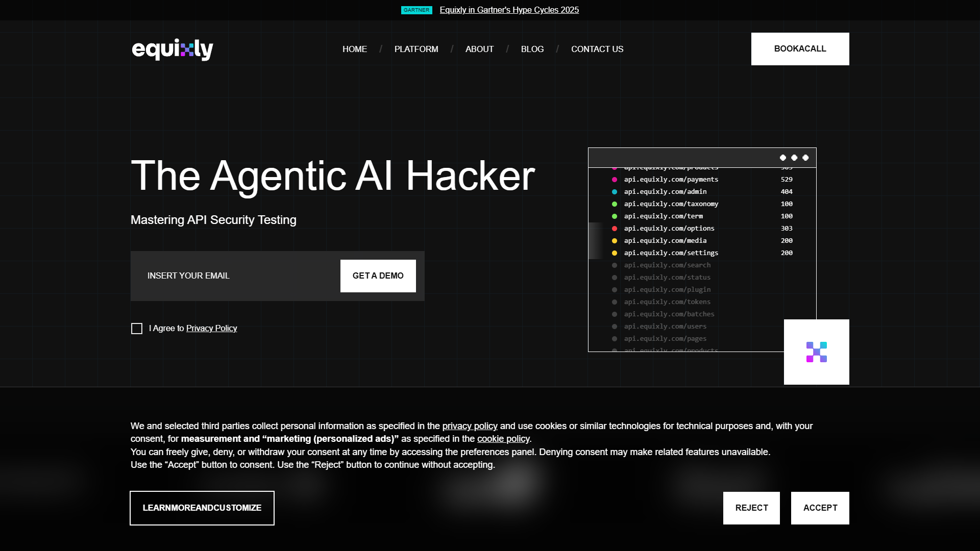Open the PLATFORM menu item
This screenshot has width=980, height=551.
click(416, 49)
